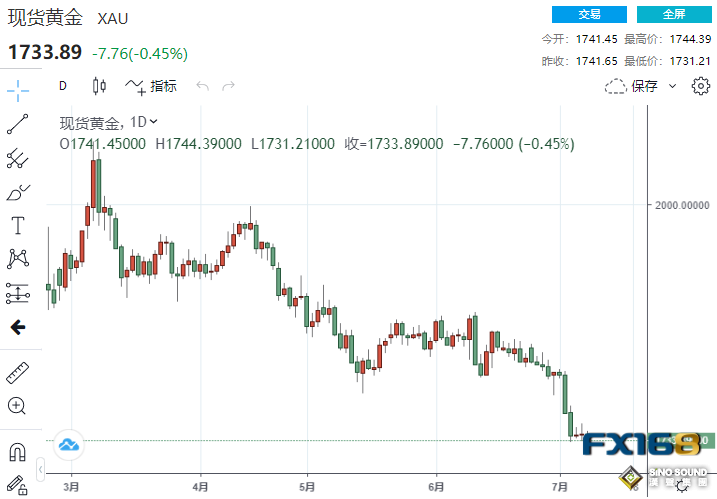This screenshot has width=717, height=499.
Task: Open the D time interval selector
Action: [x=63, y=86]
